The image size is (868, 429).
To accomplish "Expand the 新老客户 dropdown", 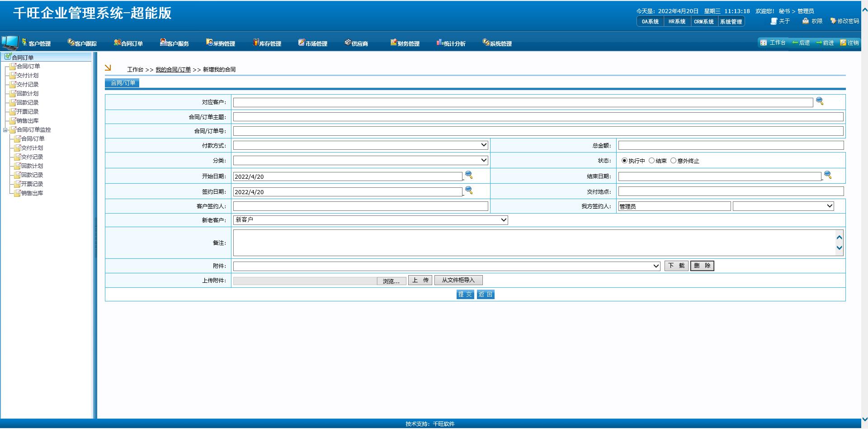I will (370, 220).
